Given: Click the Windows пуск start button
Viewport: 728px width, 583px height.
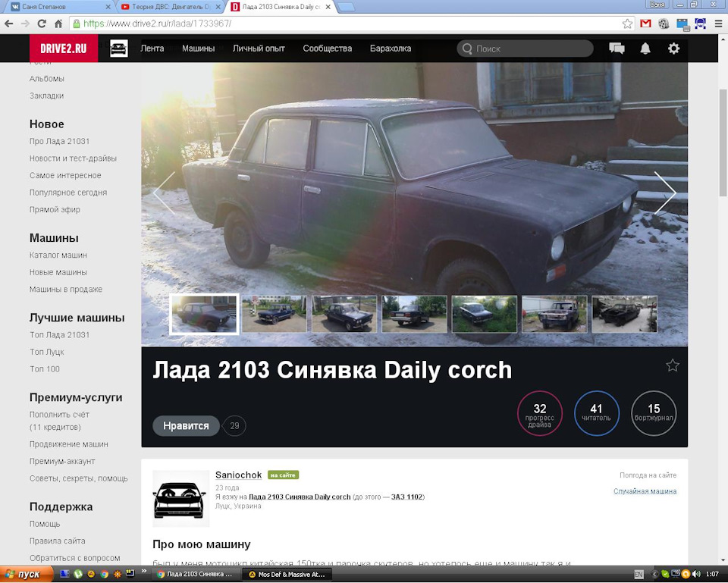Looking at the screenshot, I should (x=26, y=574).
